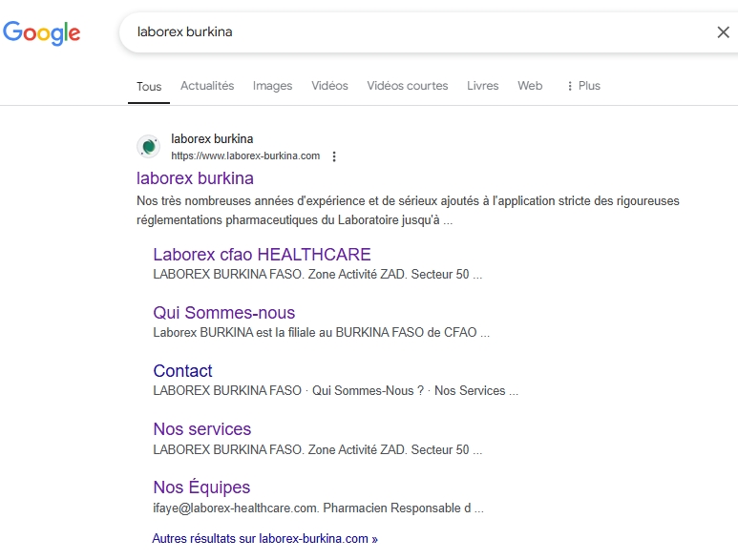This screenshot has height=560, width=738.
Task: Open the main laborex burkina result title
Action: point(195,178)
